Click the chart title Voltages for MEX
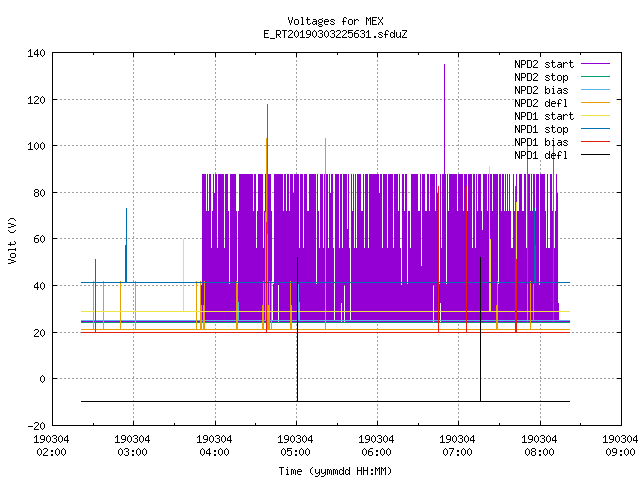This screenshot has height=480, width=640. [x=335, y=21]
